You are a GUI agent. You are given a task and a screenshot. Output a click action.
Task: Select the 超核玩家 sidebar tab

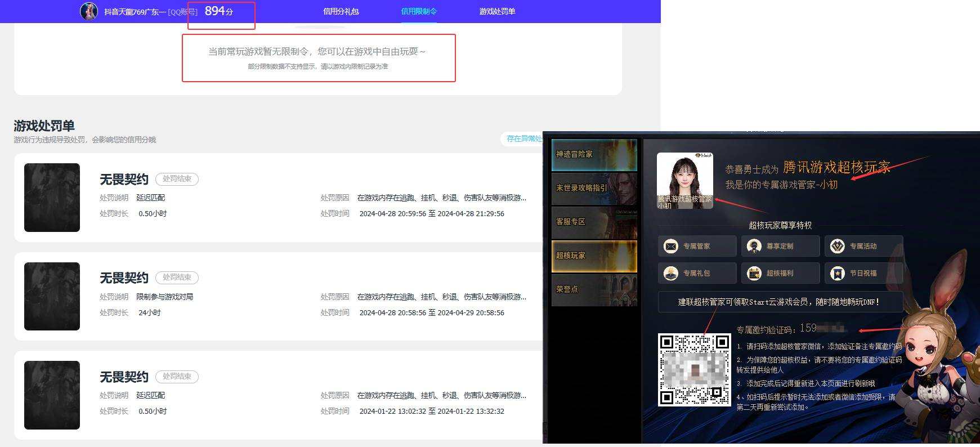pyautogui.click(x=594, y=256)
